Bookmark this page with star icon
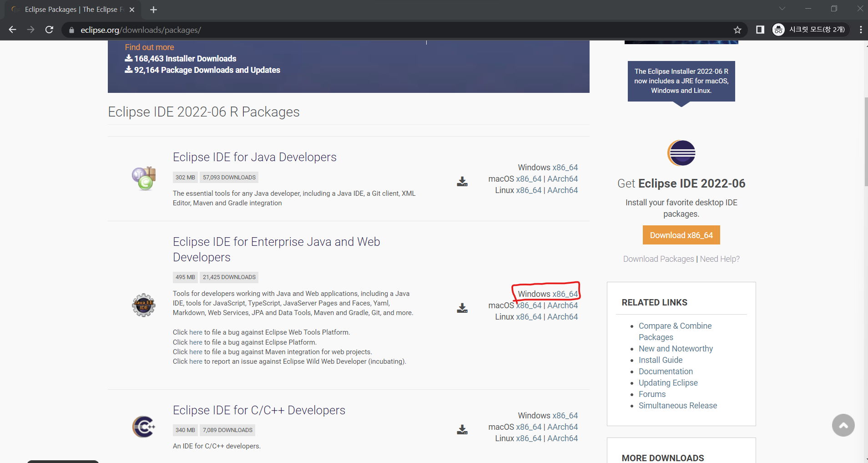The image size is (868, 463). tap(737, 30)
